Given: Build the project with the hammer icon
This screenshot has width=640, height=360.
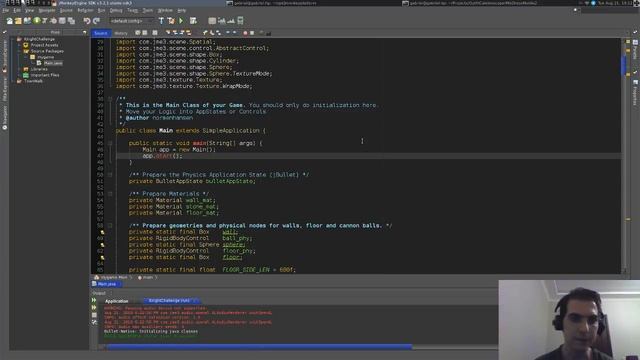Looking at the screenshot, I should (x=161, y=21).
